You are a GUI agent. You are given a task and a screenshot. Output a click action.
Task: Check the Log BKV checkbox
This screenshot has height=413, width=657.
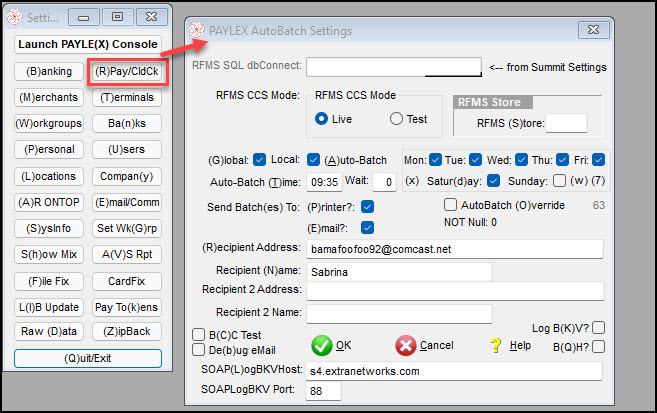point(598,329)
